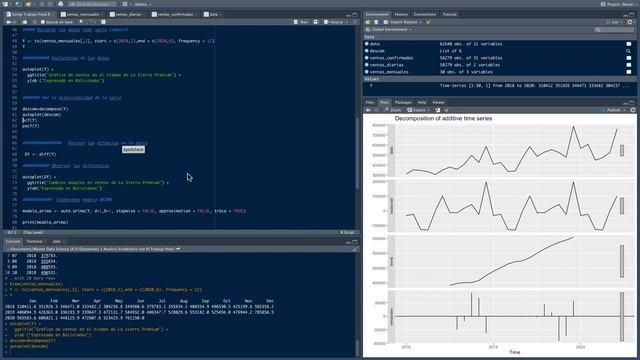
Task: Click the new file icon in main toolbar
Action: click(5, 4)
